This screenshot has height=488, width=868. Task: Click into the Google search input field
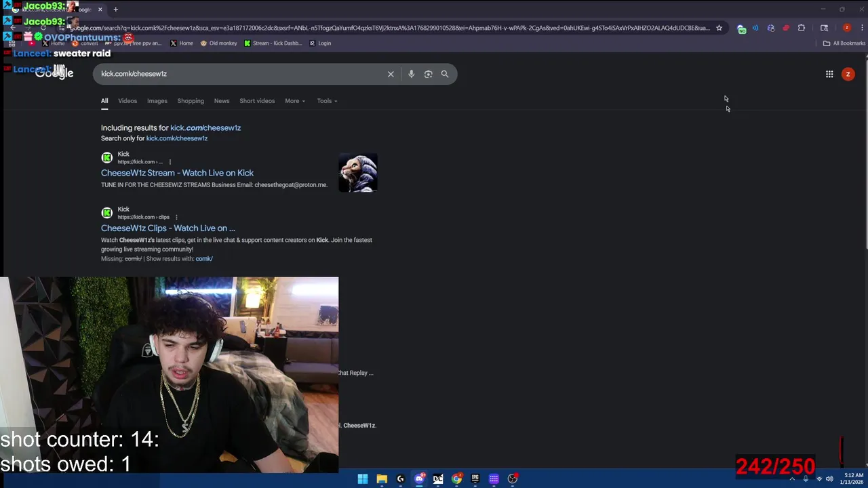(241, 74)
